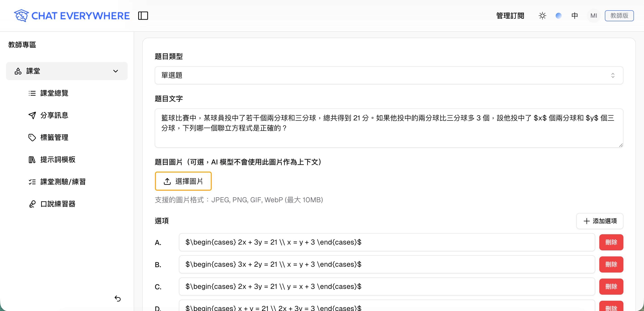Open the 提示詞模板 template icon

32,160
